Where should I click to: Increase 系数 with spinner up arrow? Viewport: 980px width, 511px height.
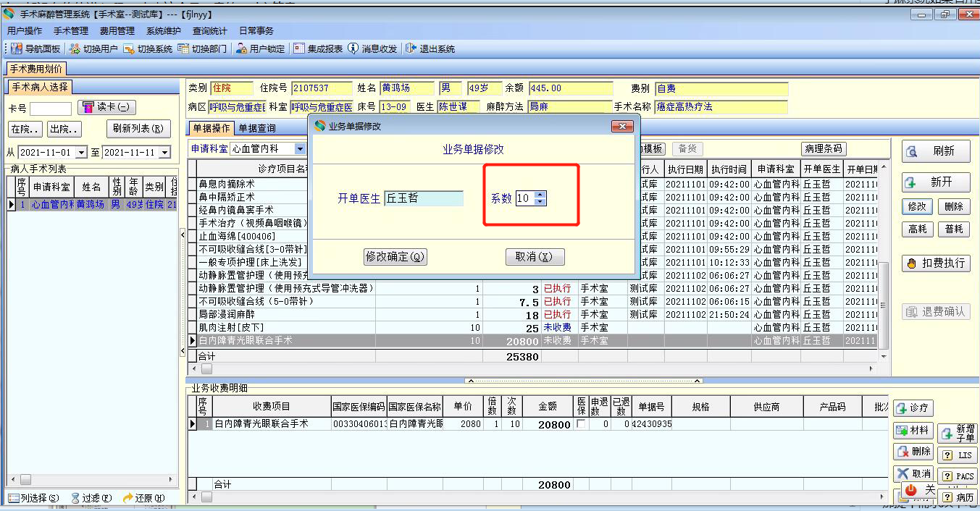[540, 194]
